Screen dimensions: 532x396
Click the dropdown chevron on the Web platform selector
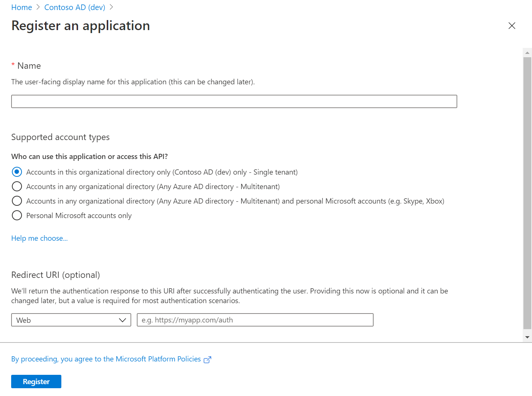(x=123, y=320)
